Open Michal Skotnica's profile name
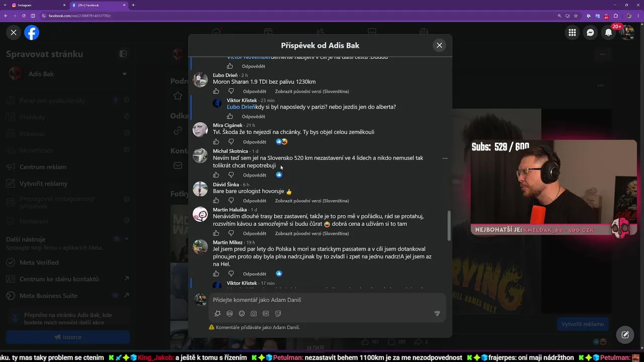The height and width of the screenshot is (362, 644). tap(230, 151)
